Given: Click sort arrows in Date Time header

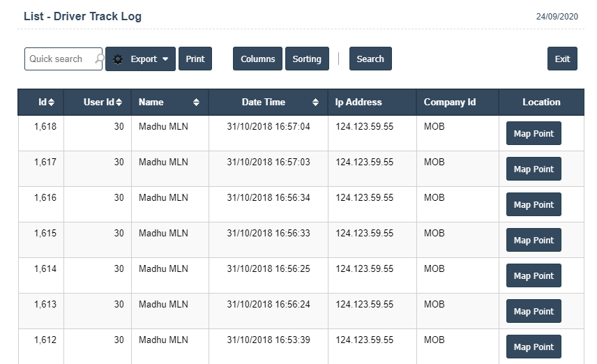Looking at the screenshot, I should coord(316,103).
